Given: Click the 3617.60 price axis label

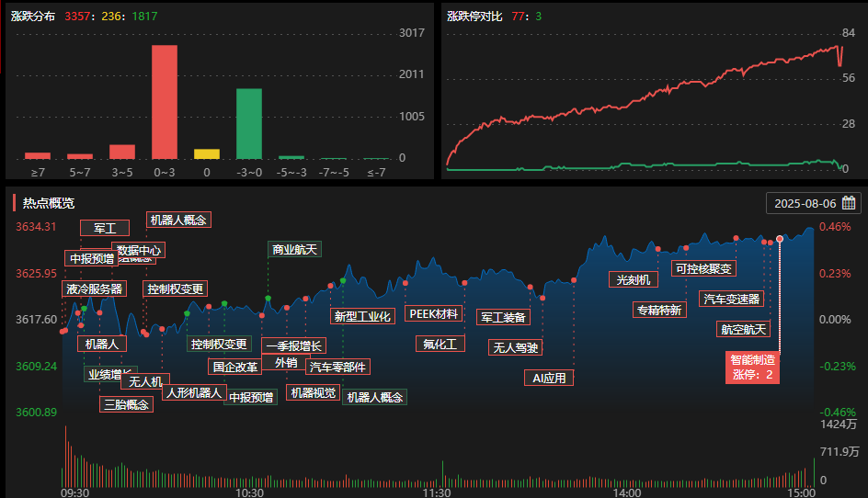Looking at the screenshot, I should pos(36,319).
